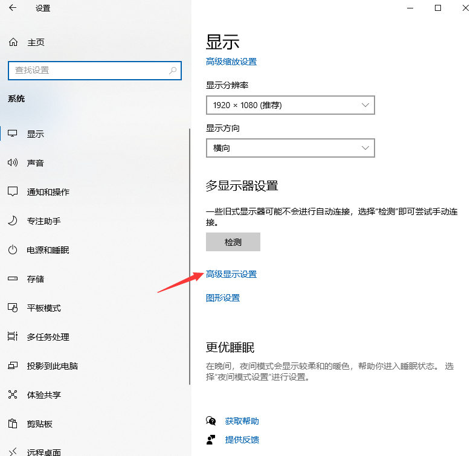Click Advanced scaling settings (高级缩放设置) link
Viewport: 476px width, 456px height.
click(231, 62)
